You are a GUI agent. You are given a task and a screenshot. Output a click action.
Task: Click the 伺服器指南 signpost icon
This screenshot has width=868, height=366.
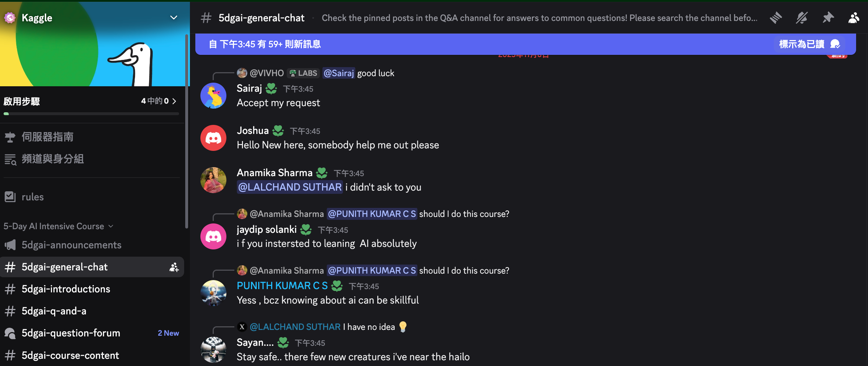tap(10, 137)
